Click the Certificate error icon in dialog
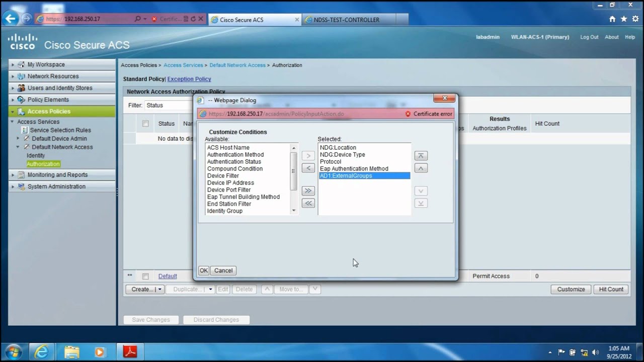The width and height of the screenshot is (644, 362). point(408,114)
